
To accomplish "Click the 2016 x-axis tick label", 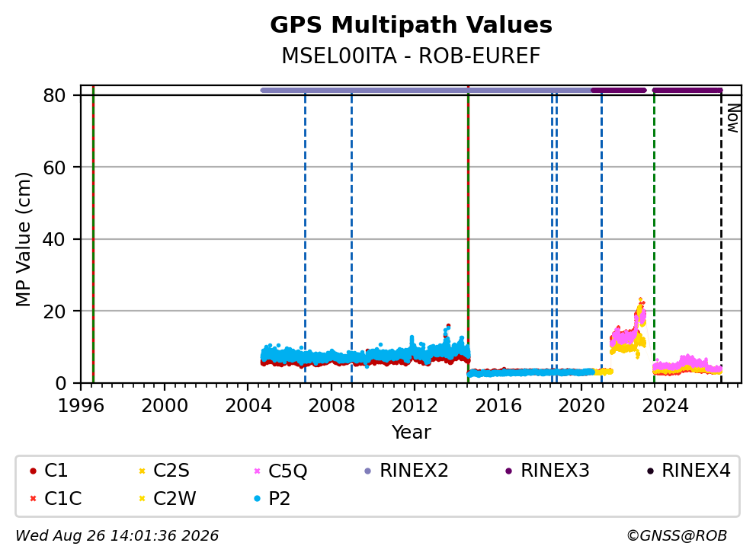I will pos(498,406).
